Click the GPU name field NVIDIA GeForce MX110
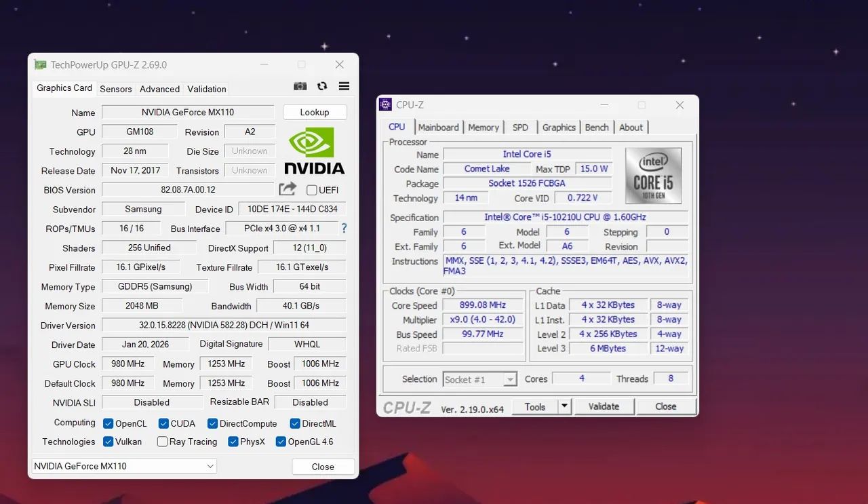868x504 pixels. tap(188, 112)
